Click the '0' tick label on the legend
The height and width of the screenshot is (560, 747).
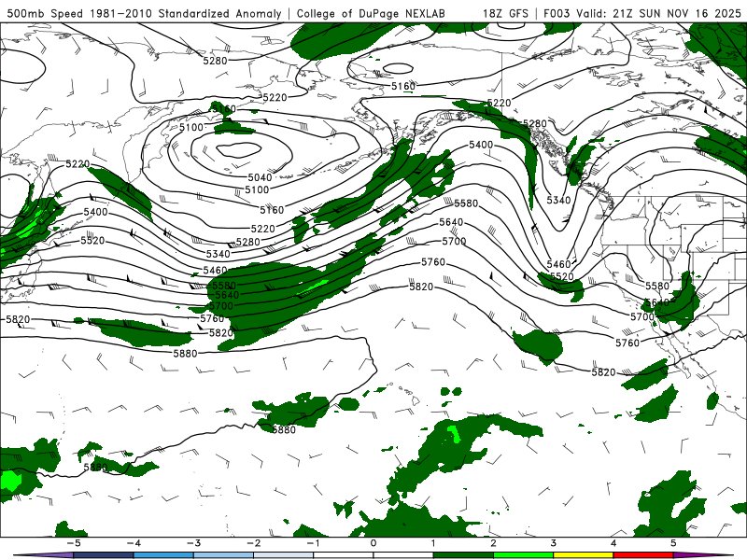tap(373, 543)
